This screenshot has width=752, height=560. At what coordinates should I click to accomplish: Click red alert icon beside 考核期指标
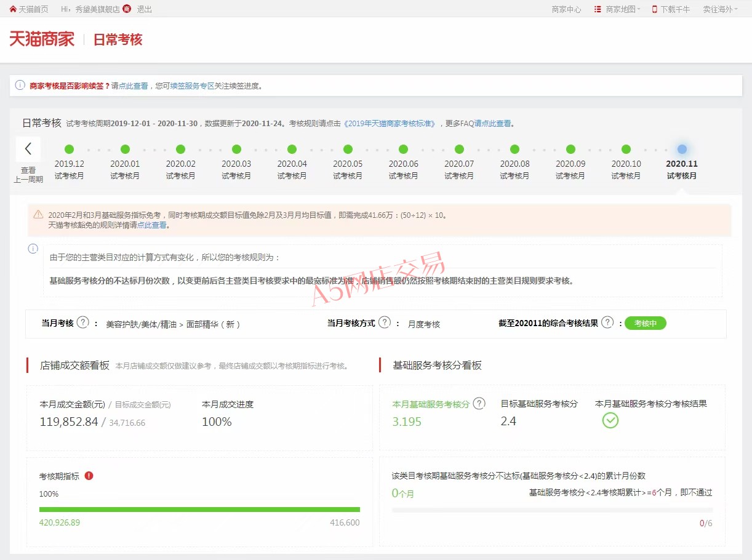[89, 476]
